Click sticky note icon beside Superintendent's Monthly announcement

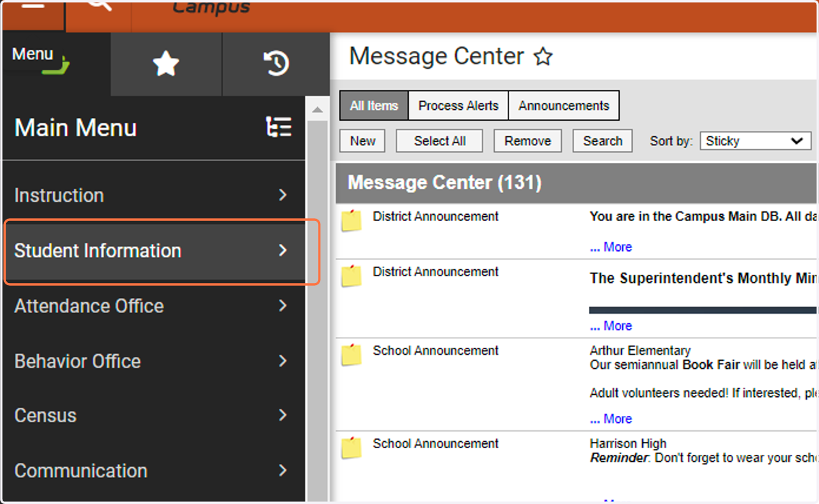(351, 276)
